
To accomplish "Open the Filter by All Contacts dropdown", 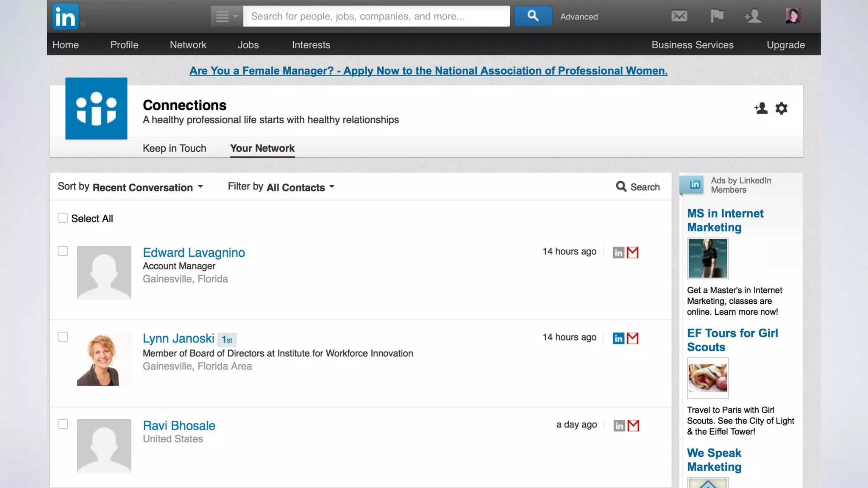I will click(300, 187).
